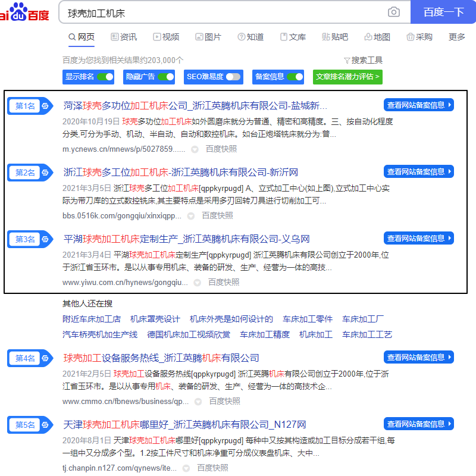Viewport: 476px width, 476px height.
Task: Click related search 车床加工零件
Action: coord(308,319)
